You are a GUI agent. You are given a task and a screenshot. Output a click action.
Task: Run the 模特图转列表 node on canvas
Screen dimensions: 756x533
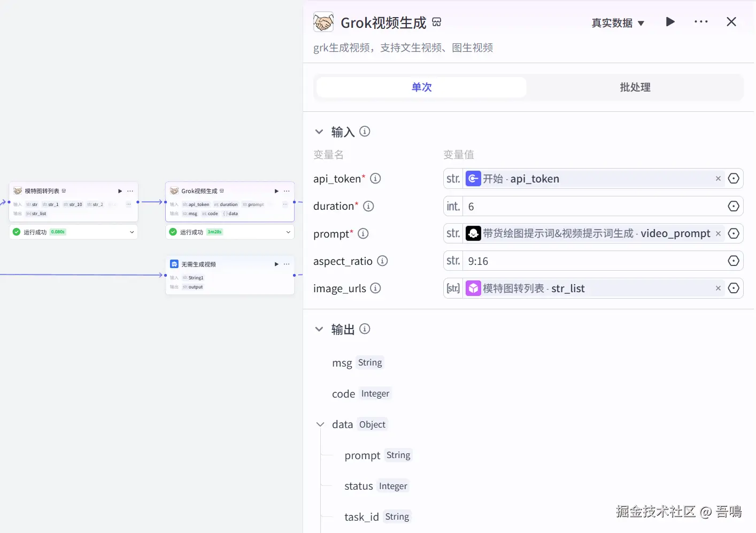click(120, 191)
